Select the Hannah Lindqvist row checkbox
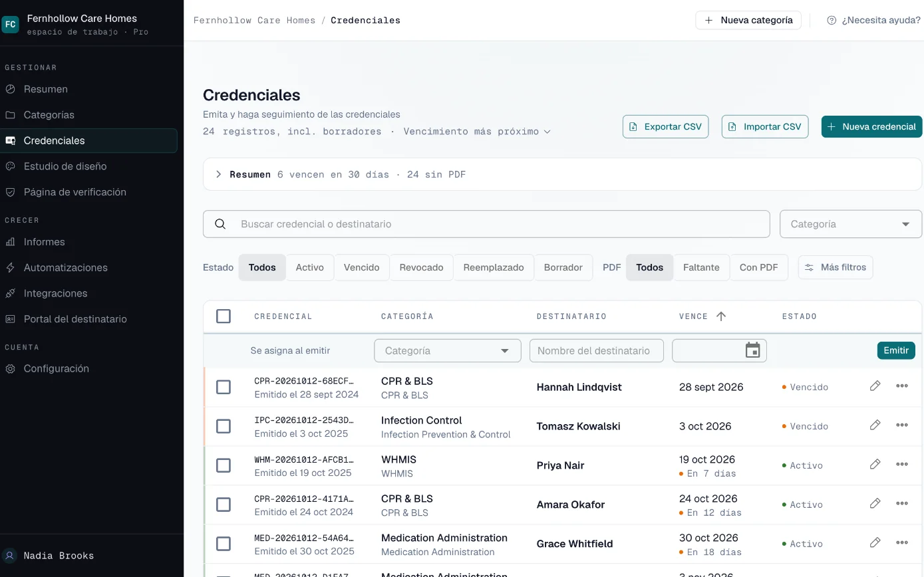924x577 pixels. (224, 387)
